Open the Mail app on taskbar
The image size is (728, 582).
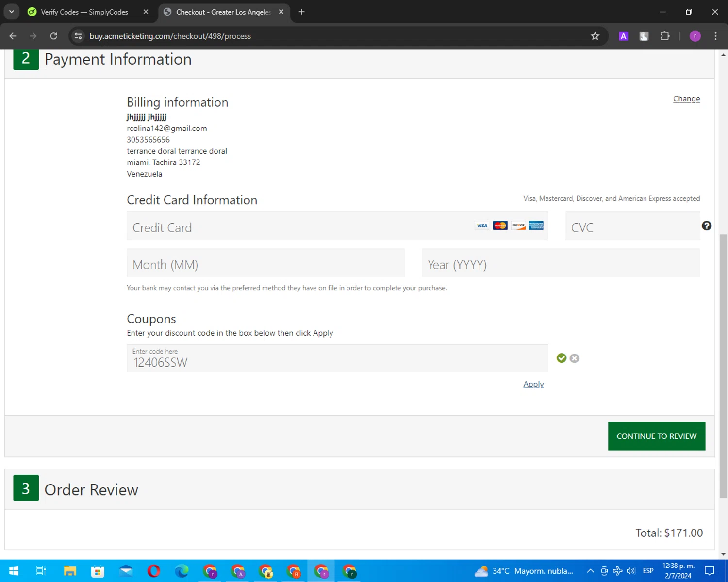126,571
